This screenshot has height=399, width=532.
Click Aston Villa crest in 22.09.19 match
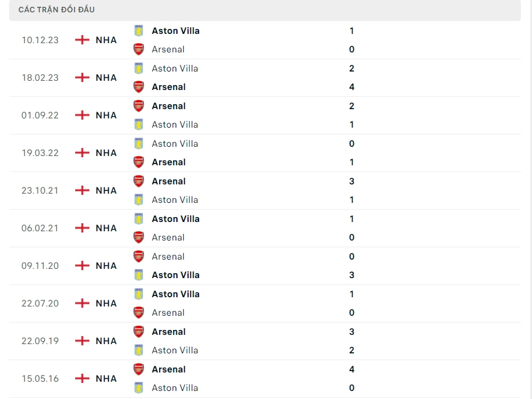click(x=139, y=350)
